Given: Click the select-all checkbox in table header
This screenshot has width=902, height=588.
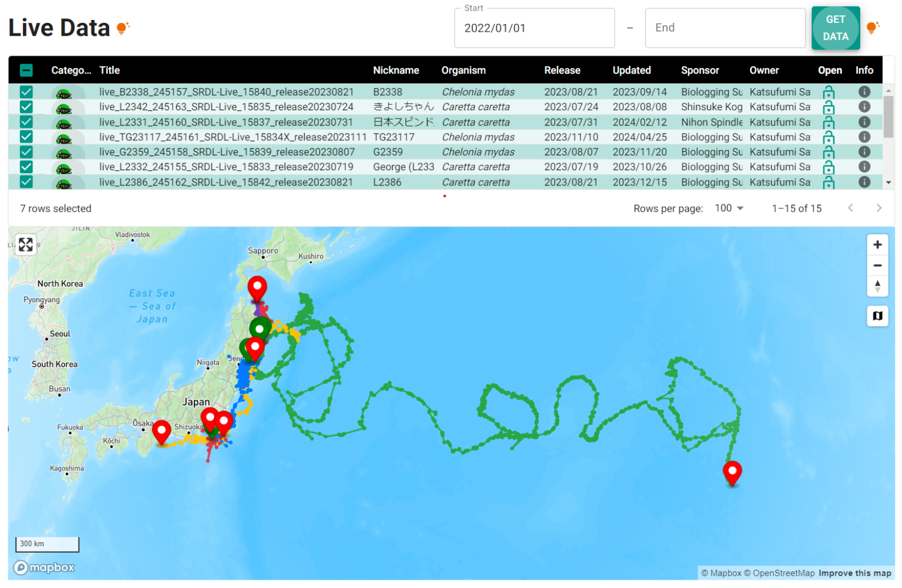Looking at the screenshot, I should click(26, 70).
